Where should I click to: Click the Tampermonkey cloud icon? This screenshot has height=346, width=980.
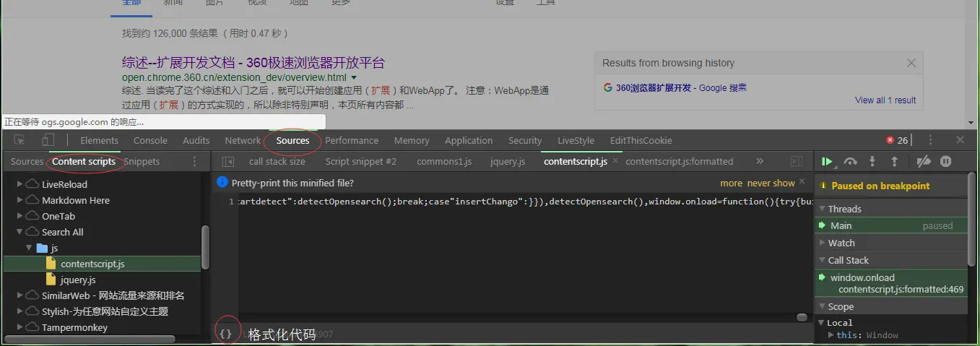pyautogui.click(x=32, y=327)
